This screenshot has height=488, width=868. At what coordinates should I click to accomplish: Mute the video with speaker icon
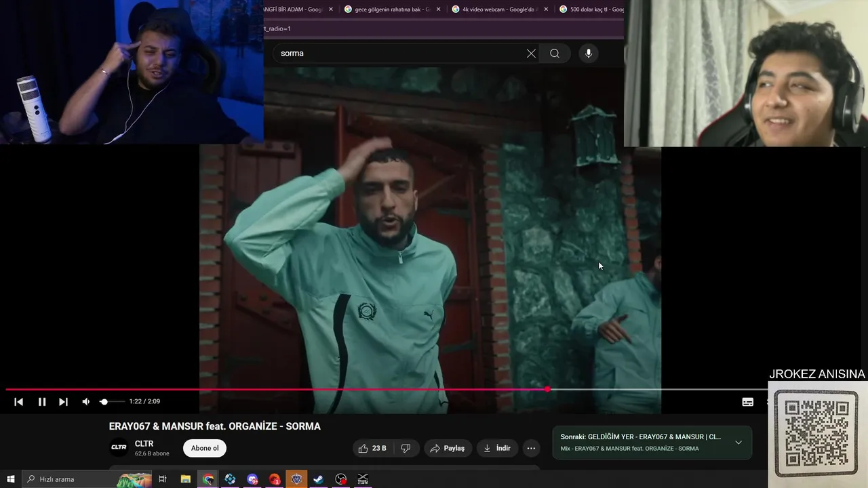[x=86, y=402]
